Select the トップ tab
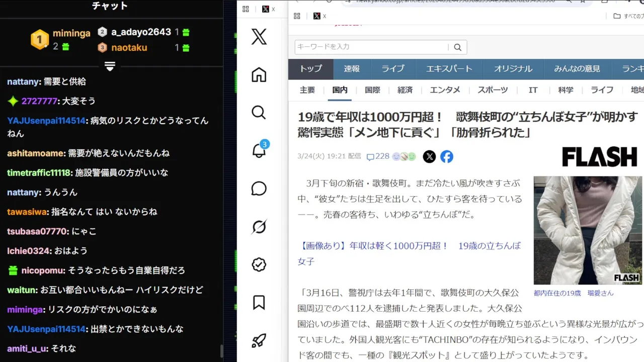The height and width of the screenshot is (362, 644). tap(311, 69)
